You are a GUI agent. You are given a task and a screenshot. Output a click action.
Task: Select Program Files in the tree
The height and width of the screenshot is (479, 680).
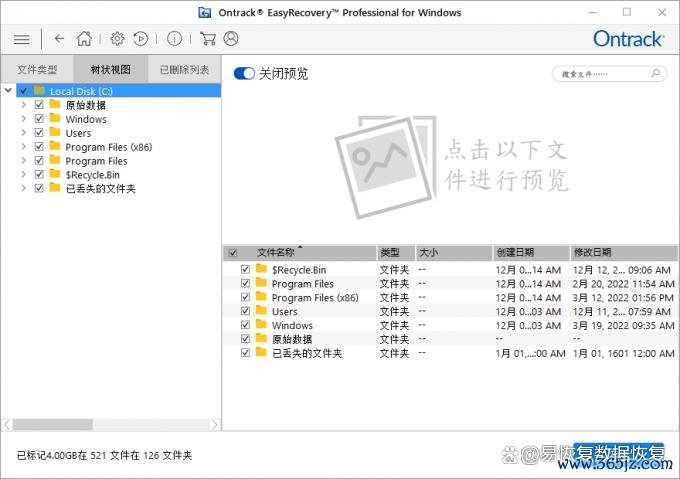click(96, 161)
